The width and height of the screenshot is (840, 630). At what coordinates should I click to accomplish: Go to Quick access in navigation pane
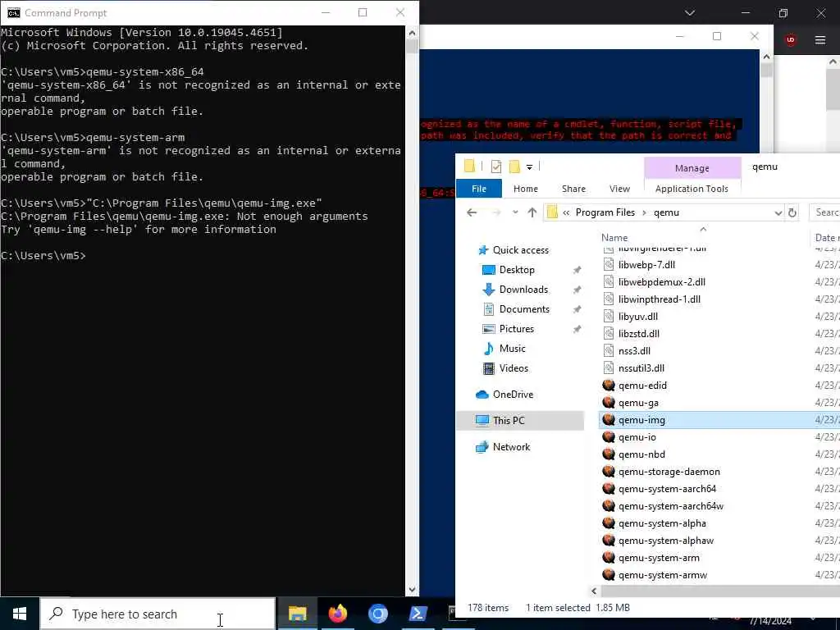(520, 250)
